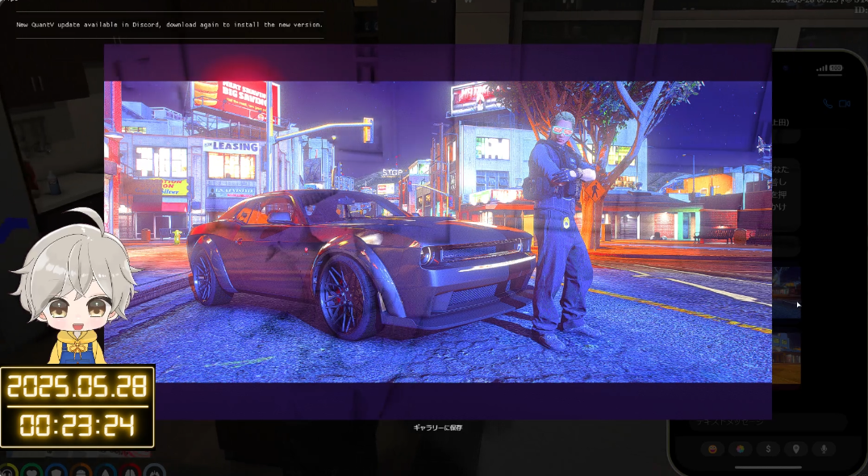Viewport: 868px width, 476px height.
Task: Open the colorful photo gallery icon in the phone
Action: [740, 449]
